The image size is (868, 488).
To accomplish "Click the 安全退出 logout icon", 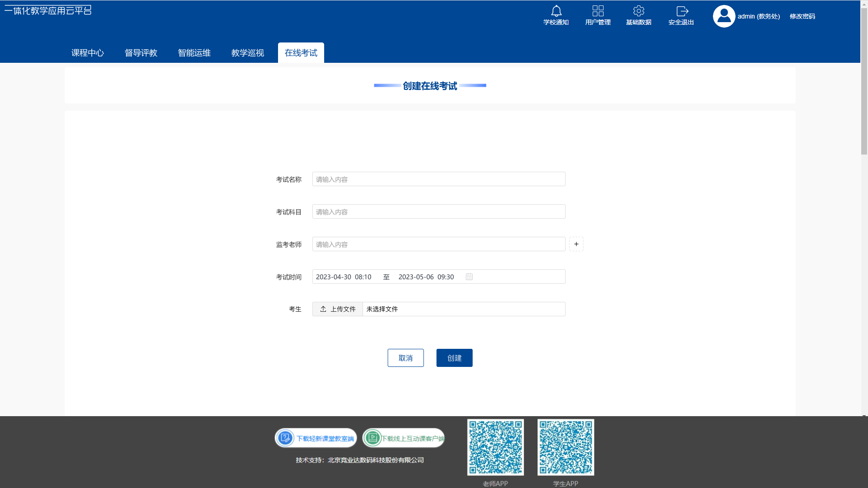I will (x=682, y=11).
